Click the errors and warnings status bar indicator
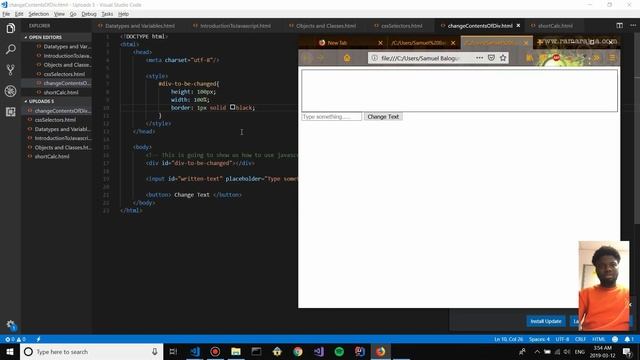Image resolution: width=640 pixels, height=360 pixels. [16, 339]
